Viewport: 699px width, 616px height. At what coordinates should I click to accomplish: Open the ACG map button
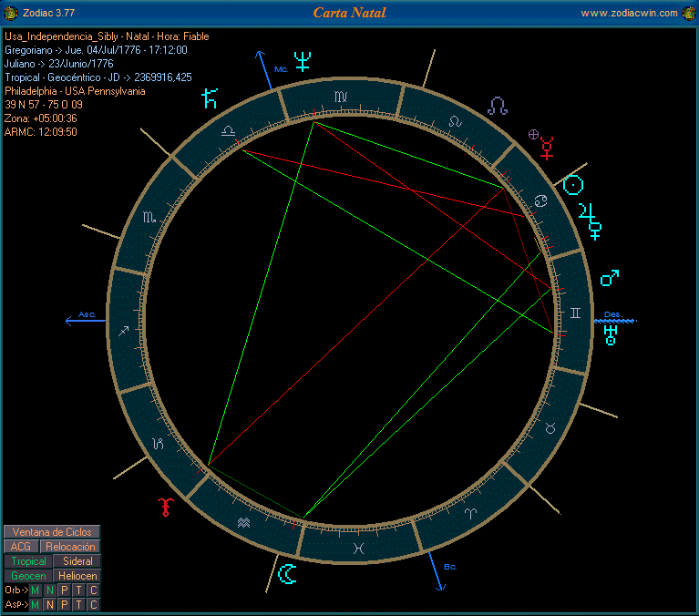click(21, 547)
